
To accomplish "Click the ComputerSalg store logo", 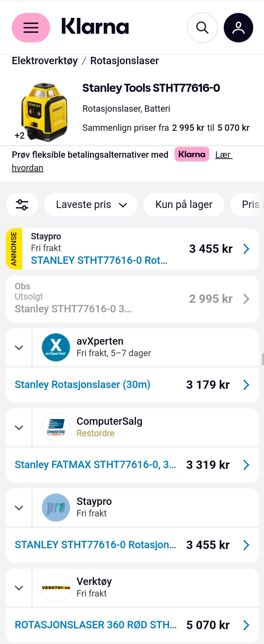I will coord(56,427).
